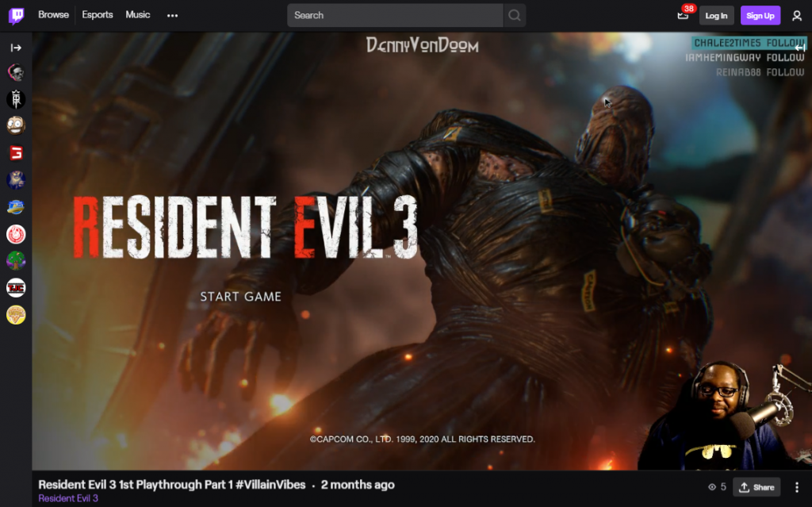Open the Music section
The width and height of the screenshot is (812, 507).
(x=138, y=15)
